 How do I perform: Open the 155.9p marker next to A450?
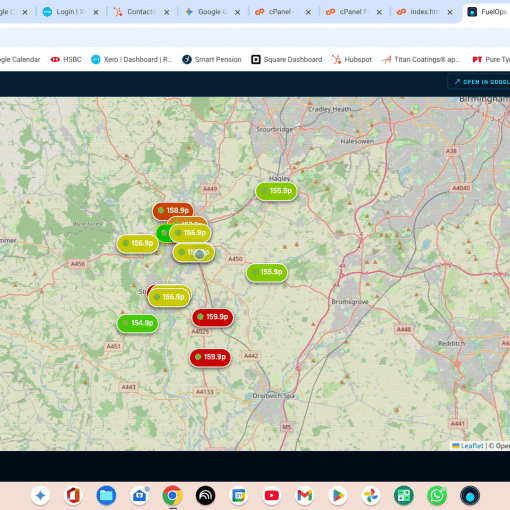[x=267, y=272]
